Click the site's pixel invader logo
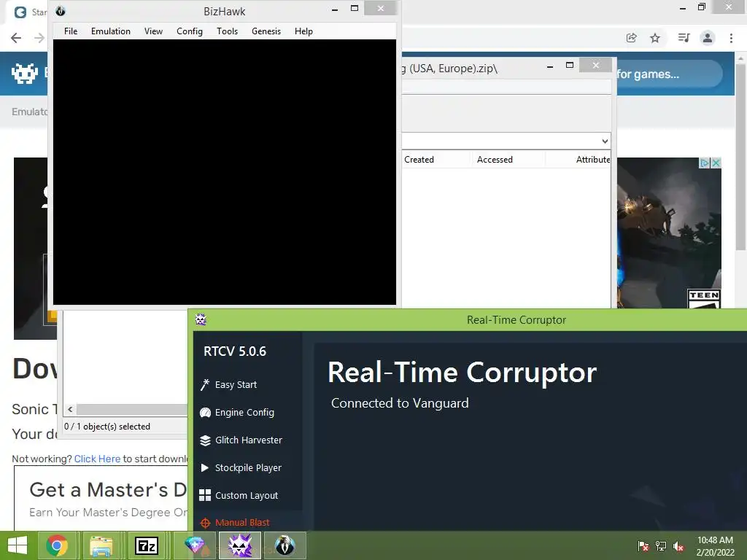Viewport: 747px width, 560px height. pyautogui.click(x=25, y=74)
